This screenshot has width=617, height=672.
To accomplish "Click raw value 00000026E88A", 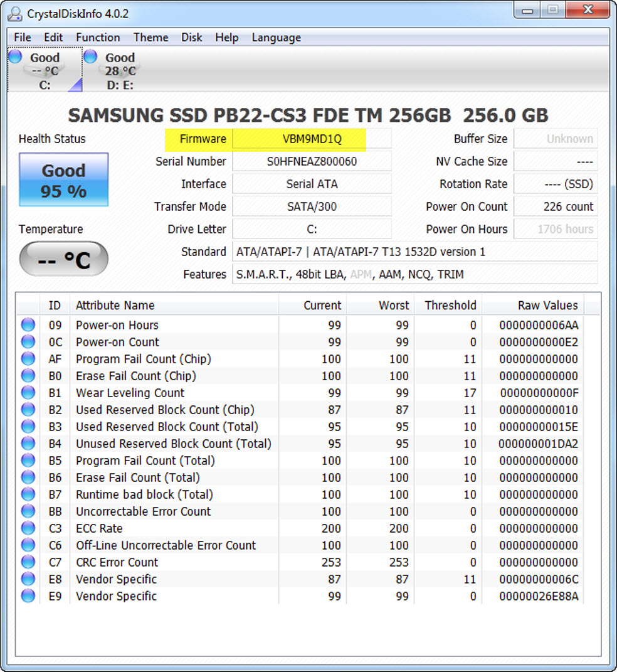I will pyautogui.click(x=539, y=596).
